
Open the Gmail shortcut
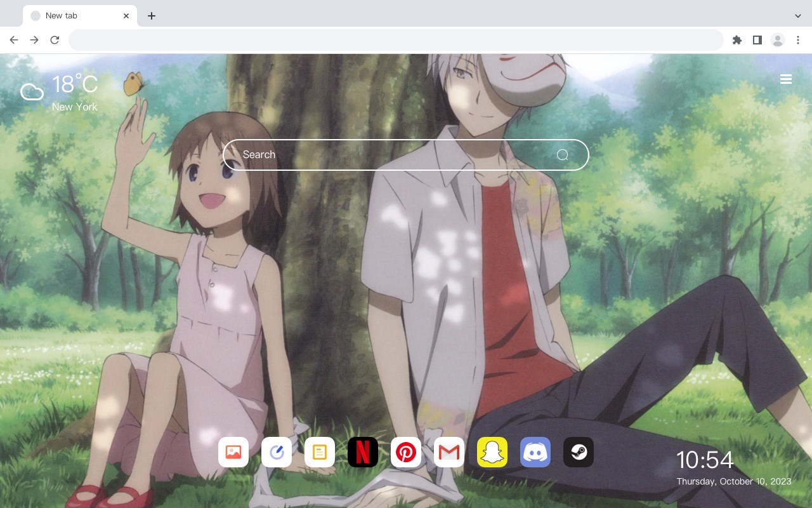449,452
